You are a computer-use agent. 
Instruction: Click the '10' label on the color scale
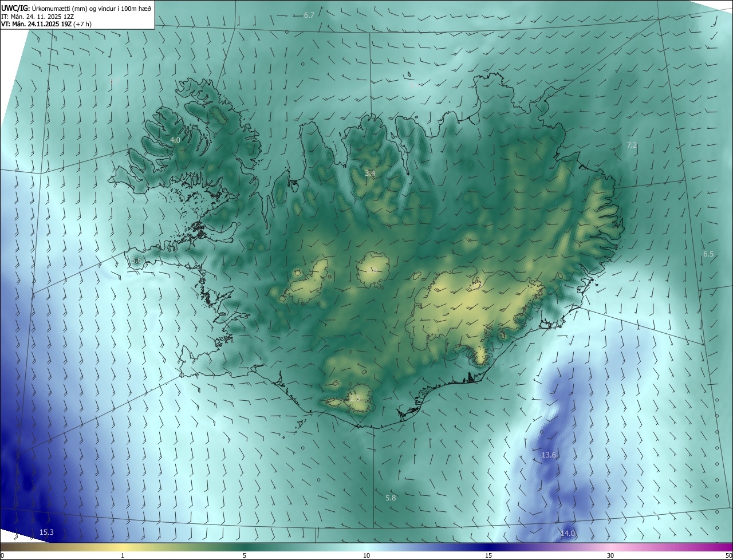pos(366,555)
